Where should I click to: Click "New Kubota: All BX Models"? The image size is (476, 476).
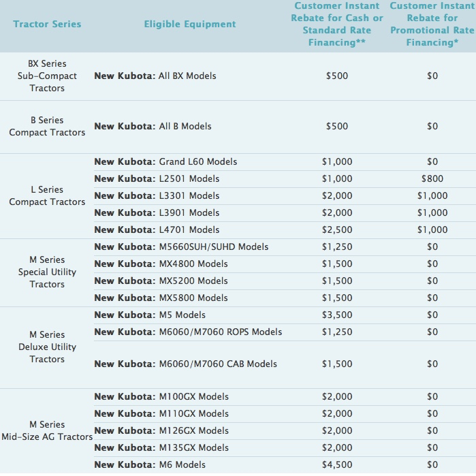click(155, 76)
